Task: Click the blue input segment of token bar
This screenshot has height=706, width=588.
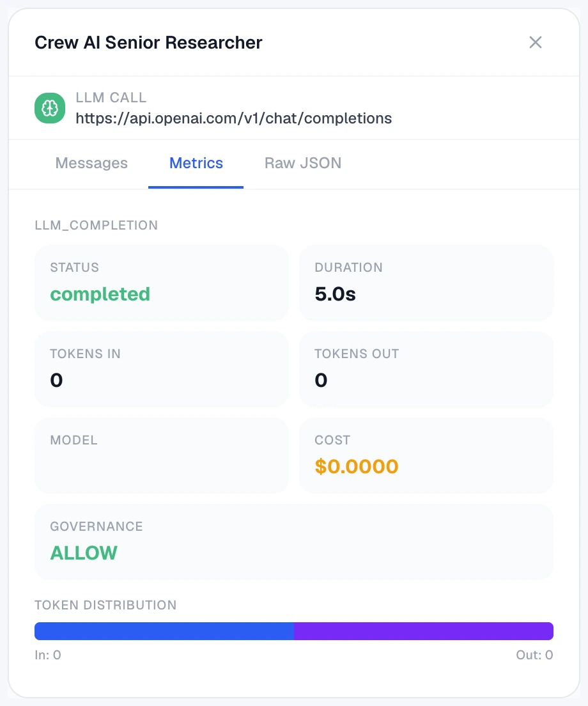Action: tap(164, 631)
